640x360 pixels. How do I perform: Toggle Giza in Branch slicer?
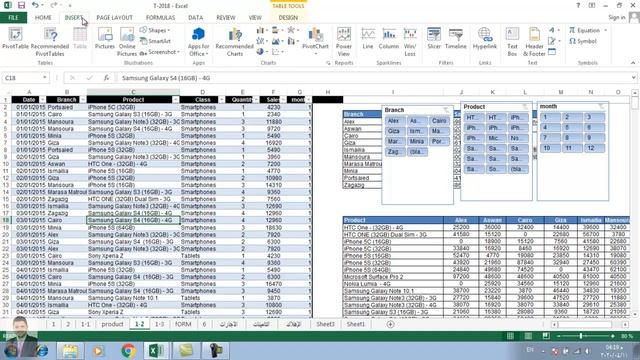[394, 131]
